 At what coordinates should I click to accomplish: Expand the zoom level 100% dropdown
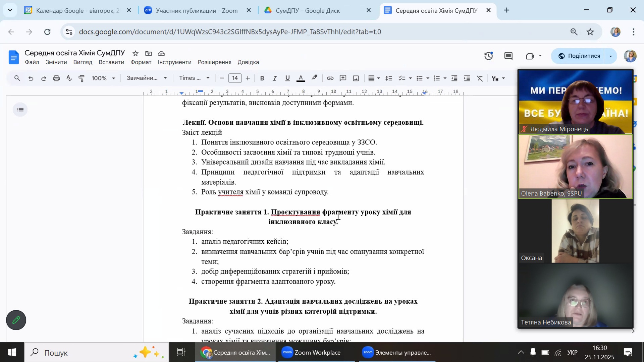[103, 78]
